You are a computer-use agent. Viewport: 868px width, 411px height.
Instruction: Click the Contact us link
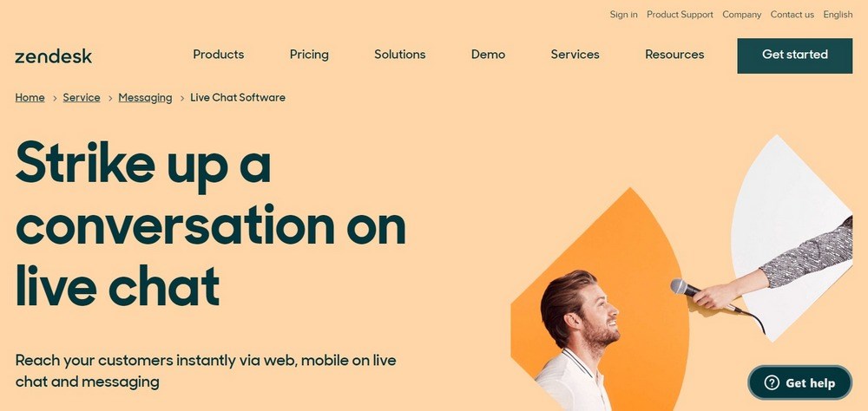click(792, 15)
